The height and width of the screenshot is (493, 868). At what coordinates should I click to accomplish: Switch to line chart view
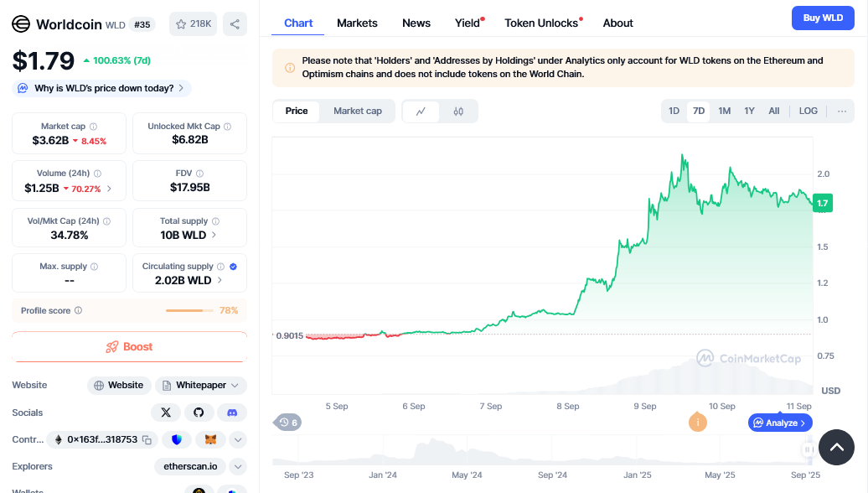click(x=421, y=112)
